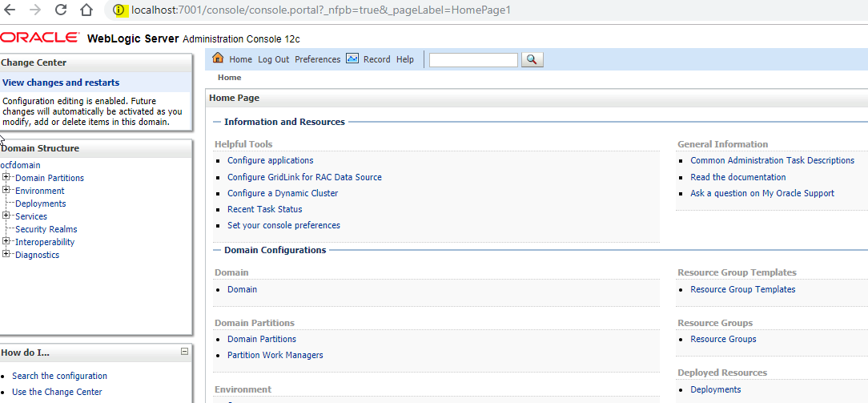Open Partition Work Managers link
Image resolution: width=868 pixels, height=403 pixels.
[x=275, y=355]
